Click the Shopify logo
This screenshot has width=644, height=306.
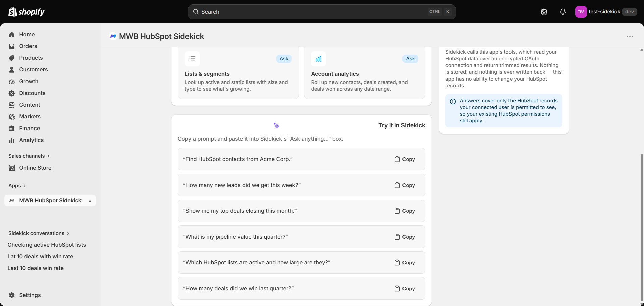click(x=26, y=12)
